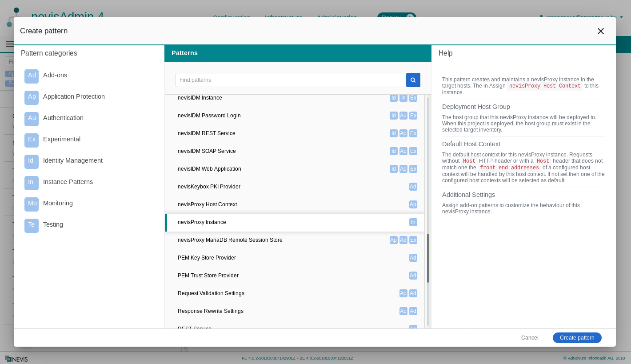The image size is (631, 364).
Task: Select the Identity Management category badge
Action: 32,162
